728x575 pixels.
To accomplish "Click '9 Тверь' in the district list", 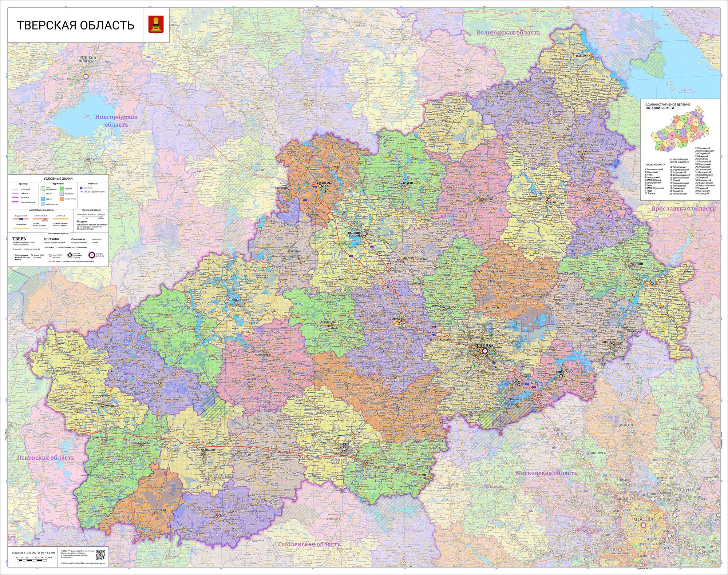I will [649, 191].
